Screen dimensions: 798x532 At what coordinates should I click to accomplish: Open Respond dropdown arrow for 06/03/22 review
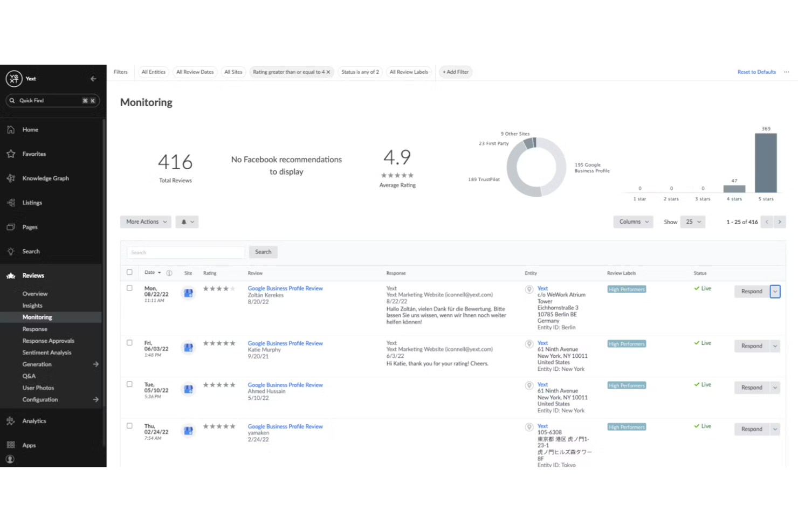(775, 346)
